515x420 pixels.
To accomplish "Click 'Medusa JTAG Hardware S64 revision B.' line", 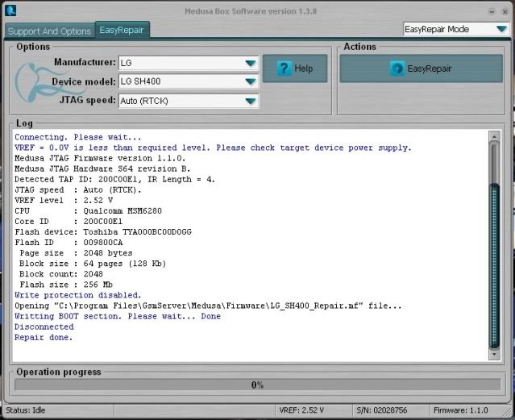I will 102,168.
